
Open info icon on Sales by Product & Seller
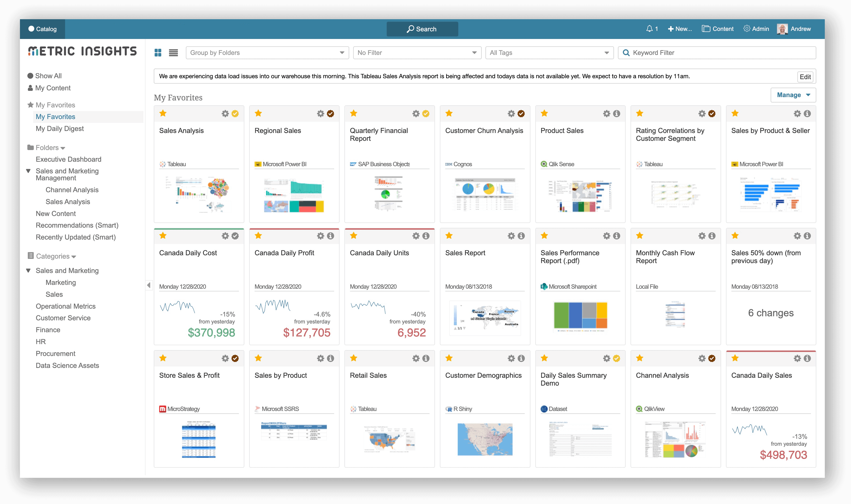pyautogui.click(x=807, y=113)
